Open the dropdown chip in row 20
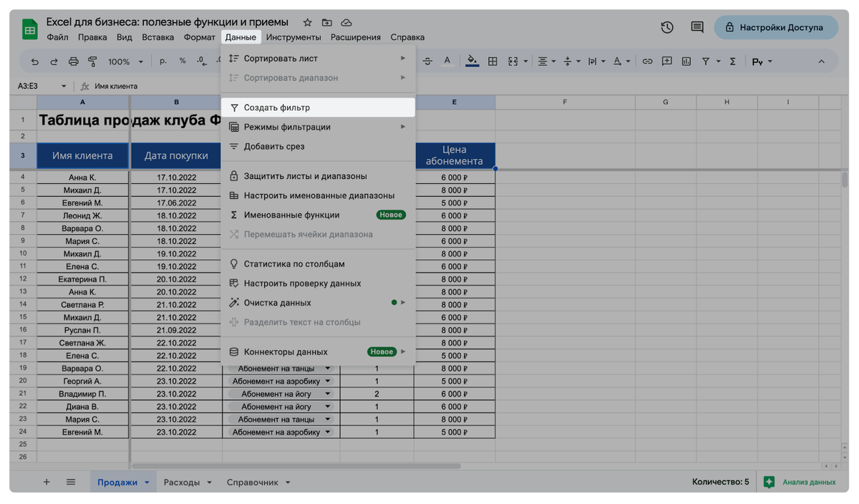859x504 pixels. 328,381
